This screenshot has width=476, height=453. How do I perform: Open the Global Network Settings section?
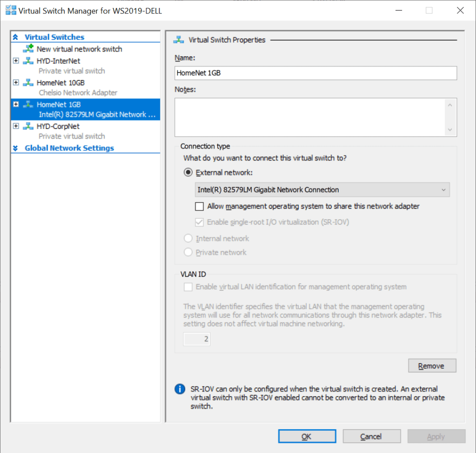coord(69,148)
